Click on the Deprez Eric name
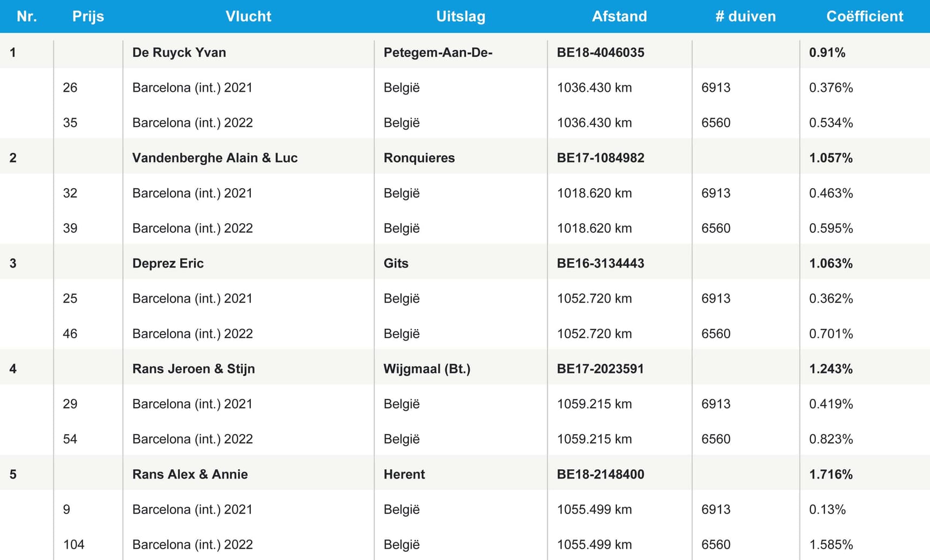The width and height of the screenshot is (930, 560). coord(168,263)
